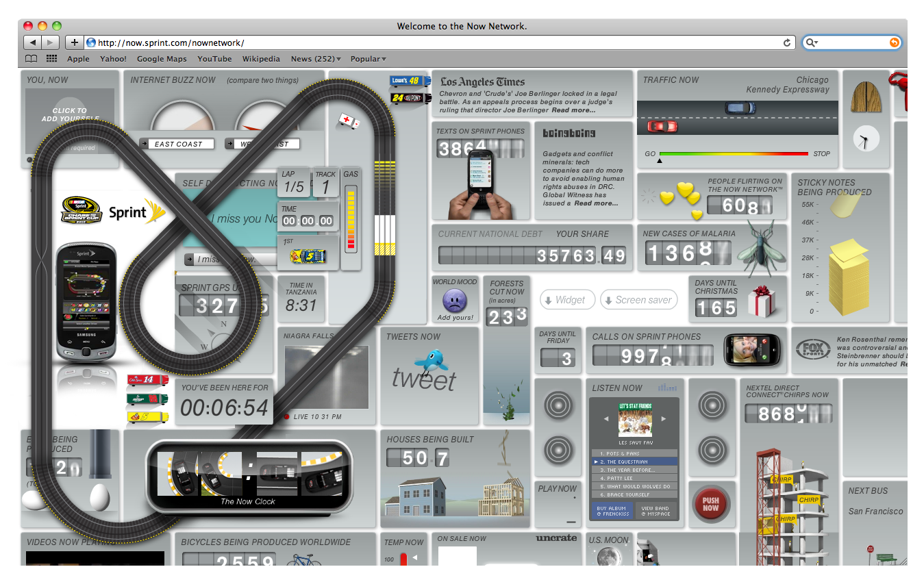This screenshot has width=924, height=580.
Task: Open the Wikipedia bookmark
Action: (261, 59)
